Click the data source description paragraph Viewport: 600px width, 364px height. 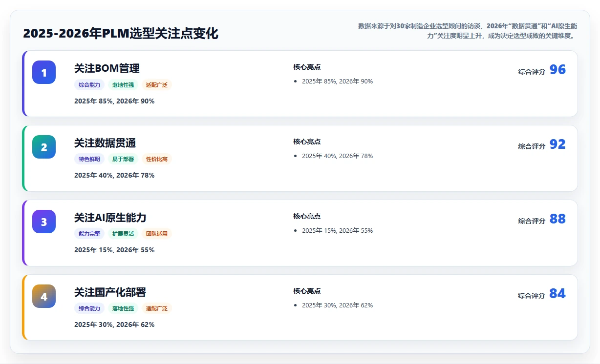467,31
